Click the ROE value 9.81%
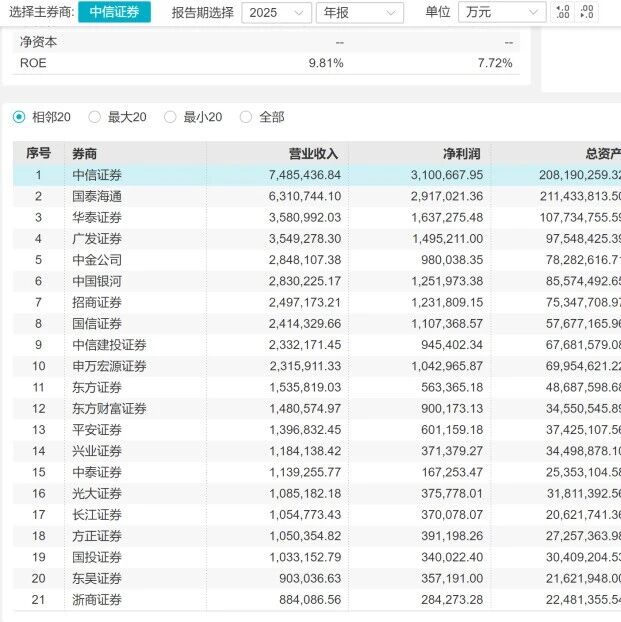 pyautogui.click(x=326, y=63)
